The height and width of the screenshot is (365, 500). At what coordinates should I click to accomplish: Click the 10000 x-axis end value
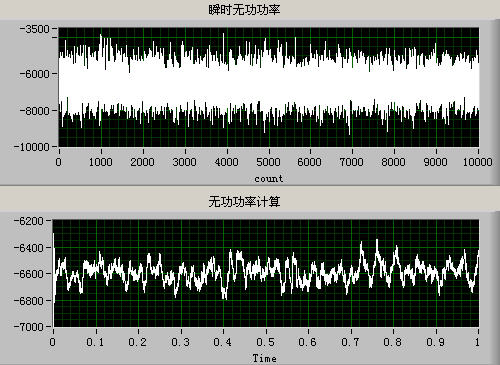477,162
